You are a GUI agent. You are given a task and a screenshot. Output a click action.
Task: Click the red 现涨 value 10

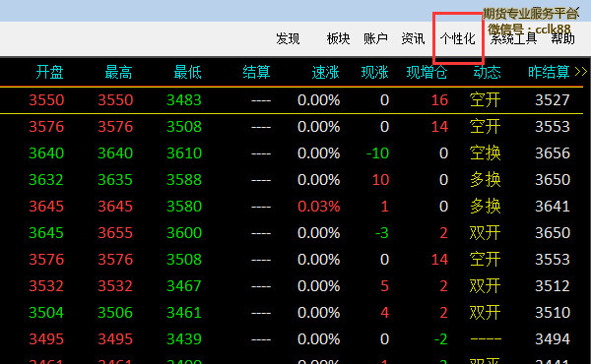[380, 180]
